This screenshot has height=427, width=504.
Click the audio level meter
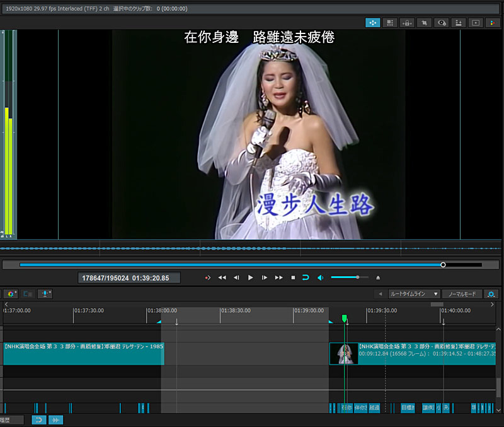coord(9,134)
